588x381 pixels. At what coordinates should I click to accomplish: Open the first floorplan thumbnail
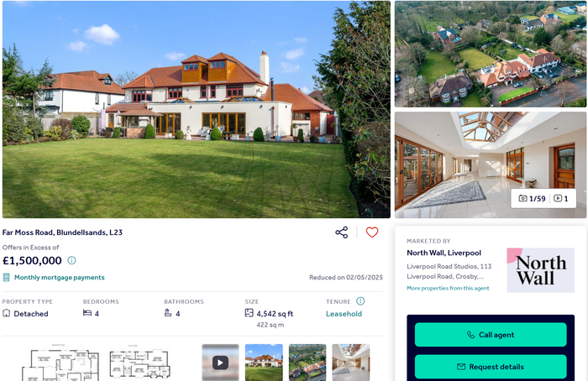[x=60, y=363]
